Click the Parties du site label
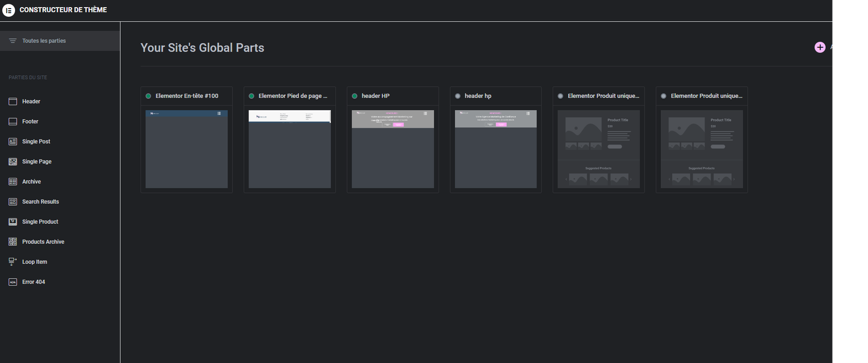The height and width of the screenshot is (363, 868). [28, 77]
